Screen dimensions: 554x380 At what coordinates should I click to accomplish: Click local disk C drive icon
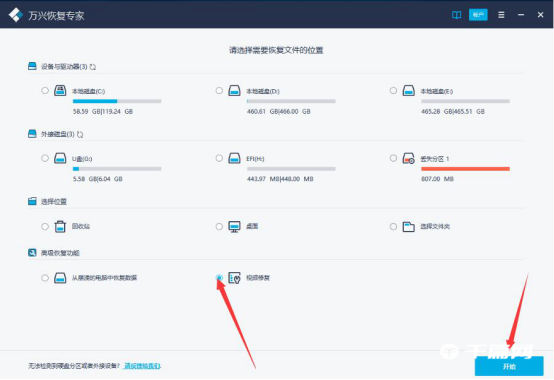60,90
